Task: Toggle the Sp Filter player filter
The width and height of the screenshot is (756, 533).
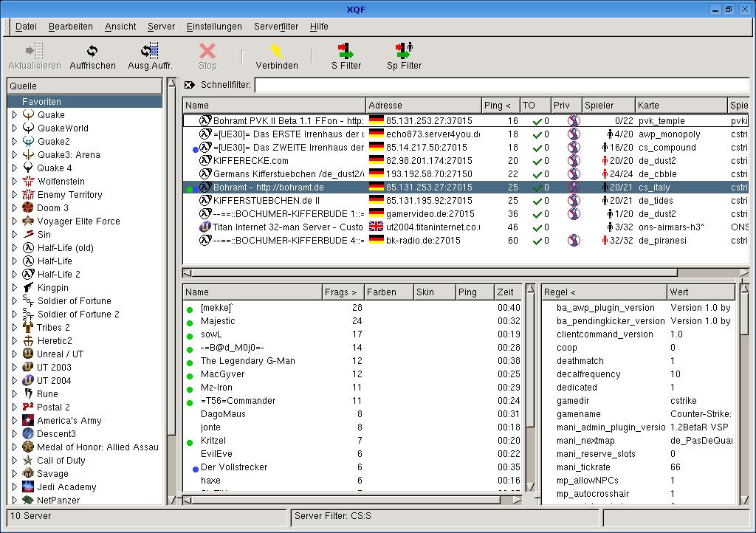Action: pyautogui.click(x=404, y=51)
